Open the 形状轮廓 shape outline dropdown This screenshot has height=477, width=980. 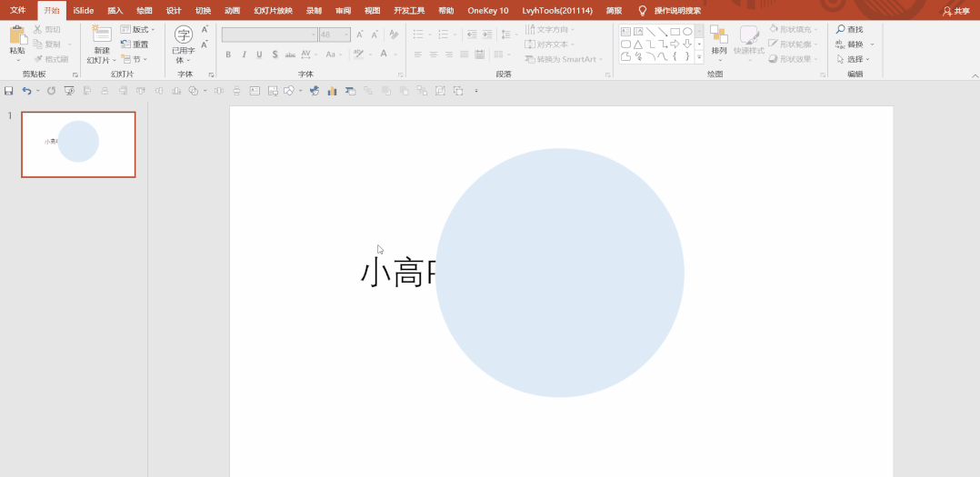(x=793, y=45)
